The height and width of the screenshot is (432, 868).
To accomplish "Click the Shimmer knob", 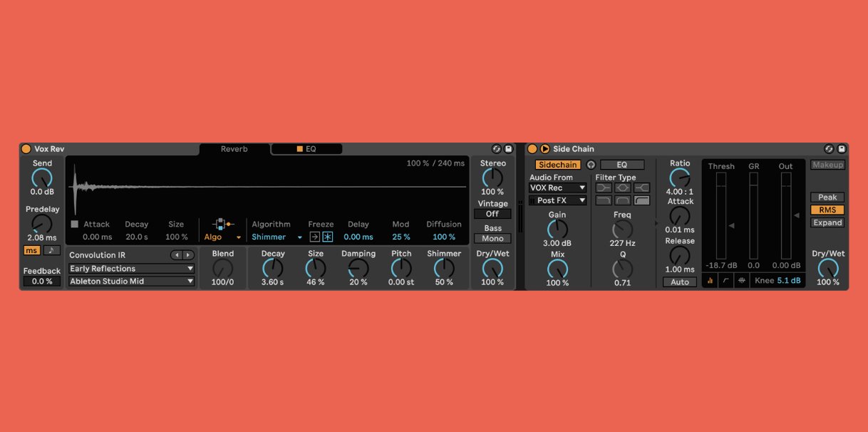I will (x=444, y=268).
